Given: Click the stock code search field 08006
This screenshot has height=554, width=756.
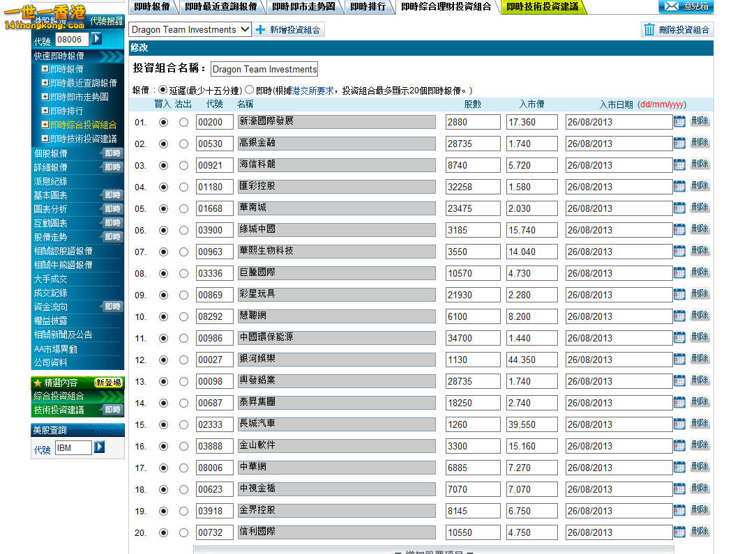Looking at the screenshot, I should [x=72, y=40].
